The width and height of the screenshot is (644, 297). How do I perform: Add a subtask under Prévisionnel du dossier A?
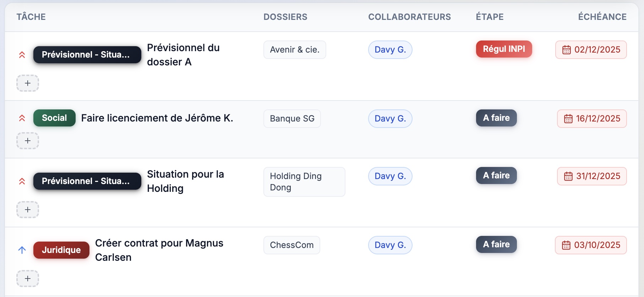point(28,83)
